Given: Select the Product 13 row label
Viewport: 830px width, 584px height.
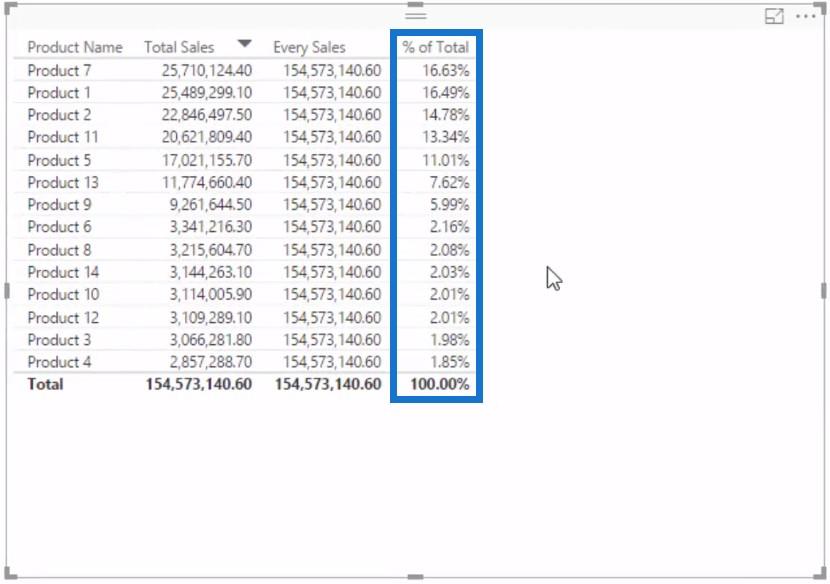Looking at the screenshot, I should (63, 182).
